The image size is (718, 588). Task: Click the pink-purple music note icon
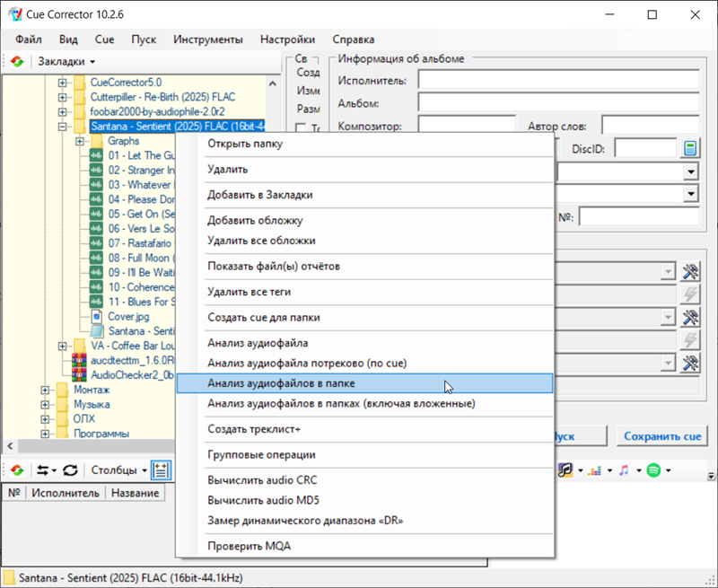(x=624, y=470)
